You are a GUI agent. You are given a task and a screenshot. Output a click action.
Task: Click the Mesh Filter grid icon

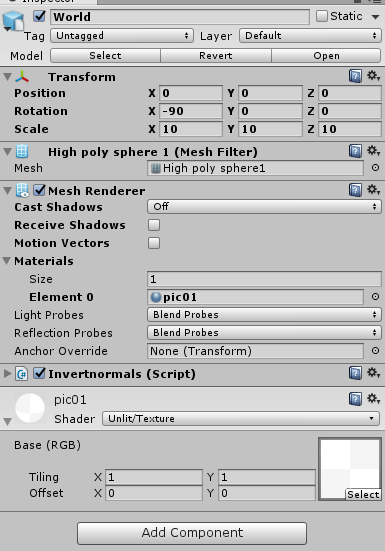coord(22,152)
